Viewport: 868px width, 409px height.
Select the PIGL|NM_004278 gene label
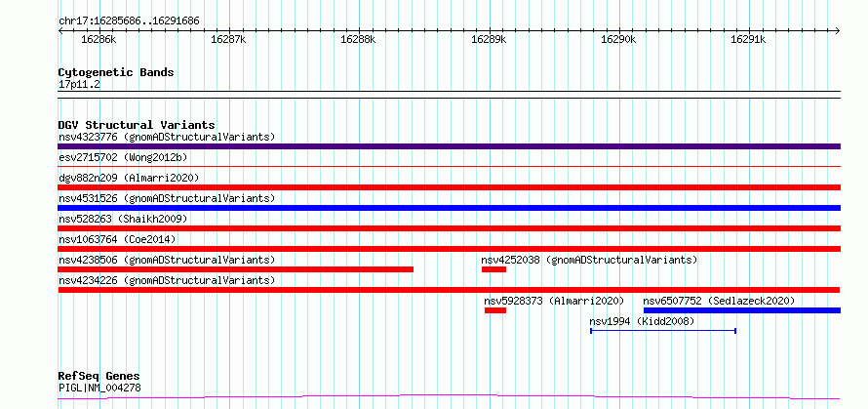tap(99, 388)
